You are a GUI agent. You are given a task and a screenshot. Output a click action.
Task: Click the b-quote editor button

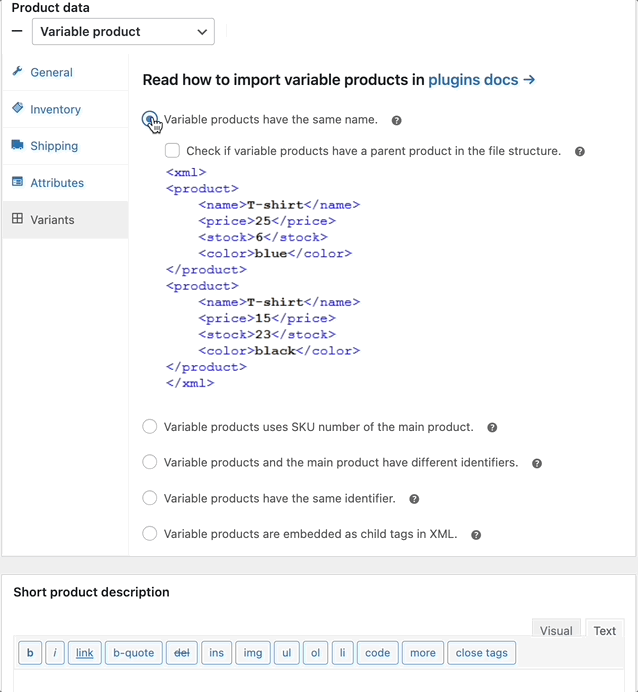pyautogui.click(x=133, y=653)
